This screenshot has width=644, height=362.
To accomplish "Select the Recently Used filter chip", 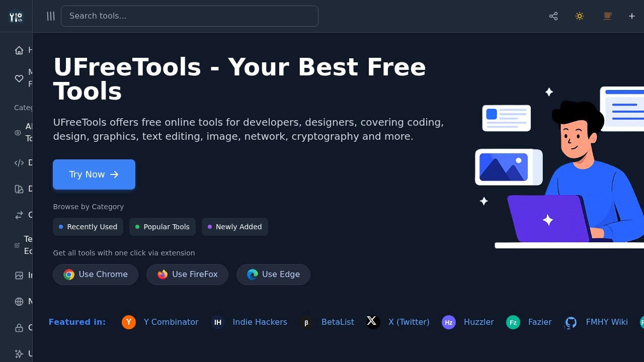I will pyautogui.click(x=88, y=227).
